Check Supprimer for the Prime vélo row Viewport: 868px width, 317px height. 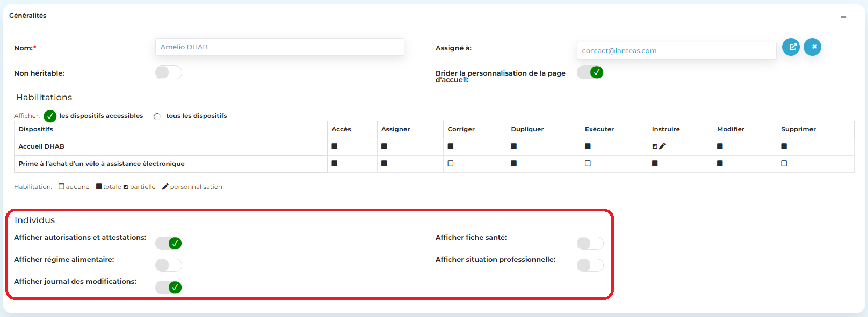click(784, 164)
